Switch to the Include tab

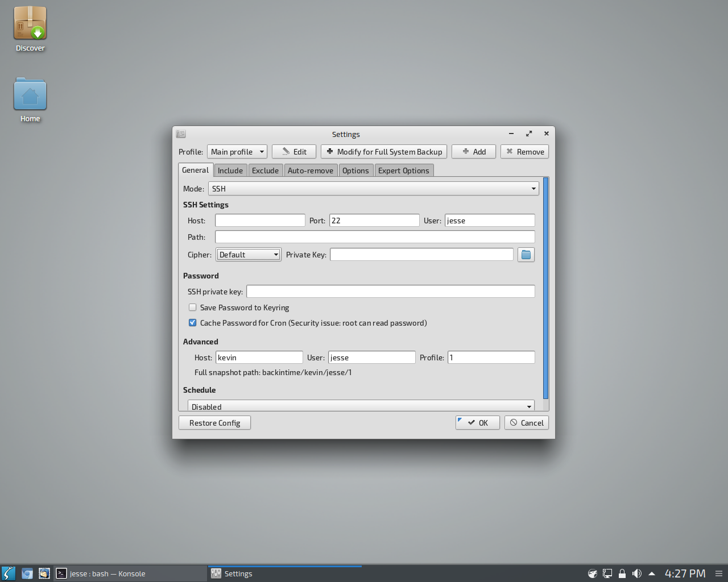(x=230, y=171)
